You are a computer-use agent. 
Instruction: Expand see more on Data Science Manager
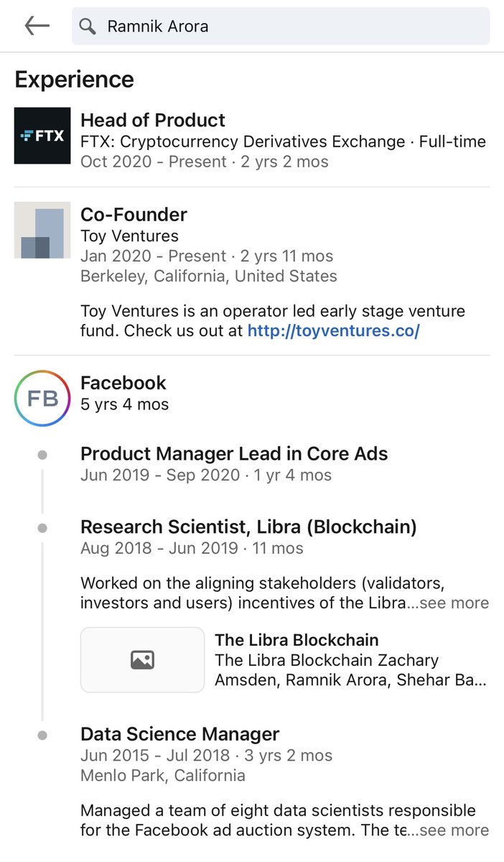click(x=454, y=830)
